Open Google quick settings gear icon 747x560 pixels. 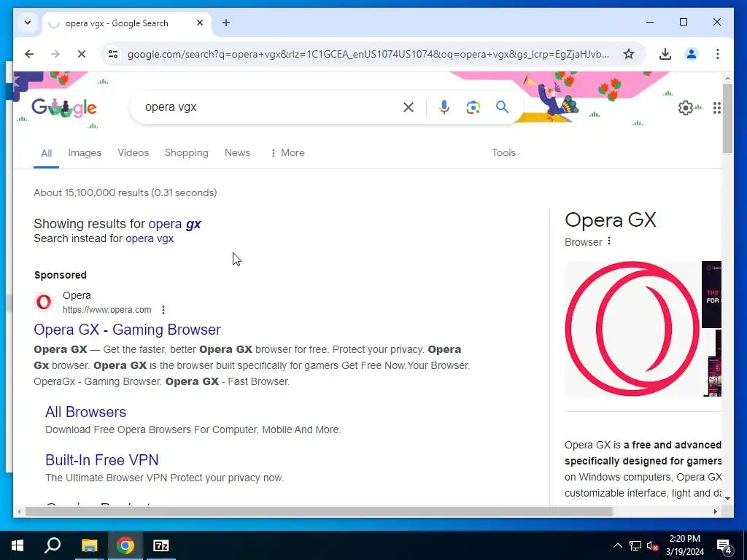point(686,108)
